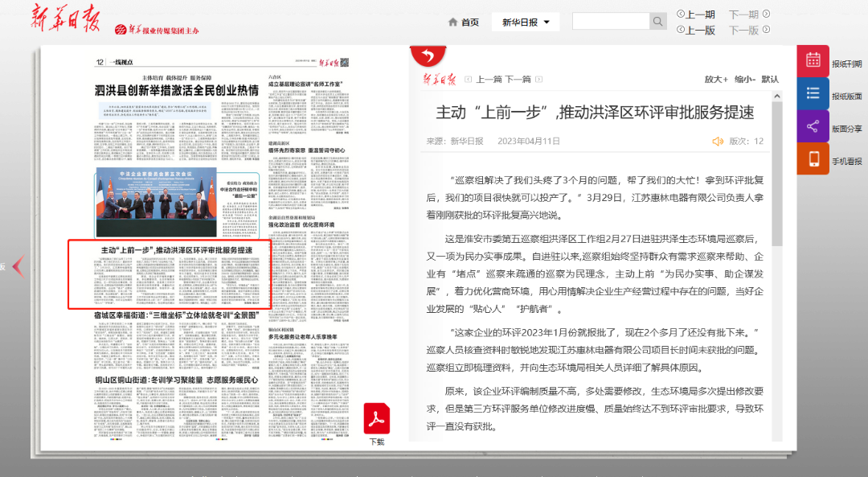
Task: Open article 缅怀先烈寄哀思 重温誓词守初心
Action: click(x=307, y=150)
